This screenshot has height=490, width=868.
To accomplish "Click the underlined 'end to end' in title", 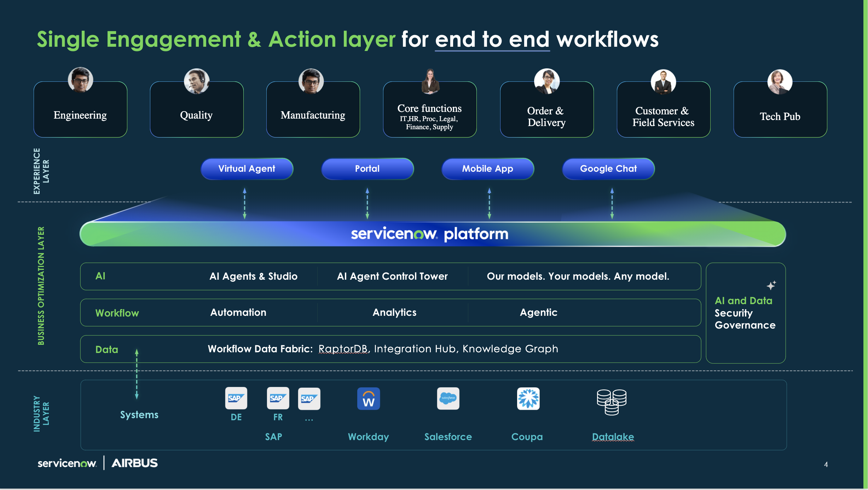I will coord(492,39).
